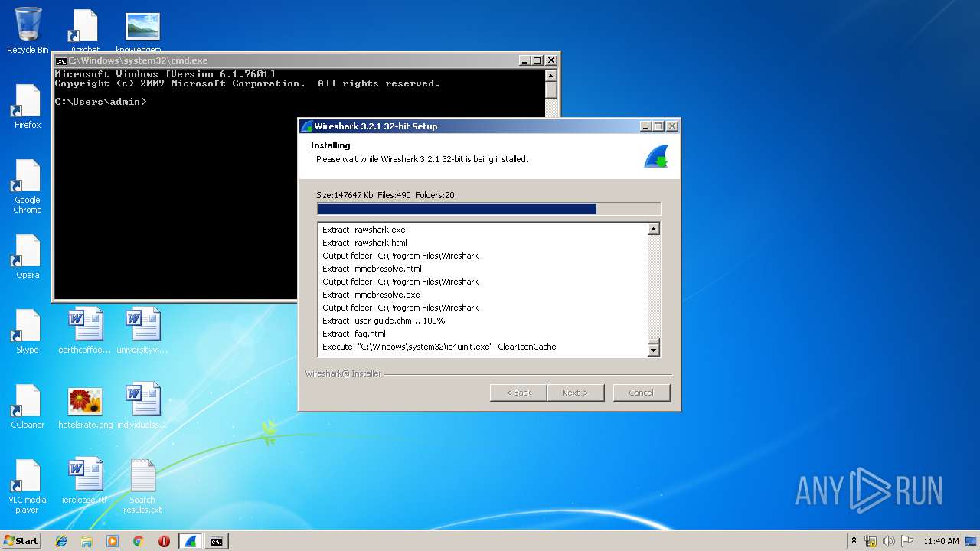Click the Wireshark fin logo in installer header
The height and width of the screenshot is (551, 980).
[x=656, y=156]
